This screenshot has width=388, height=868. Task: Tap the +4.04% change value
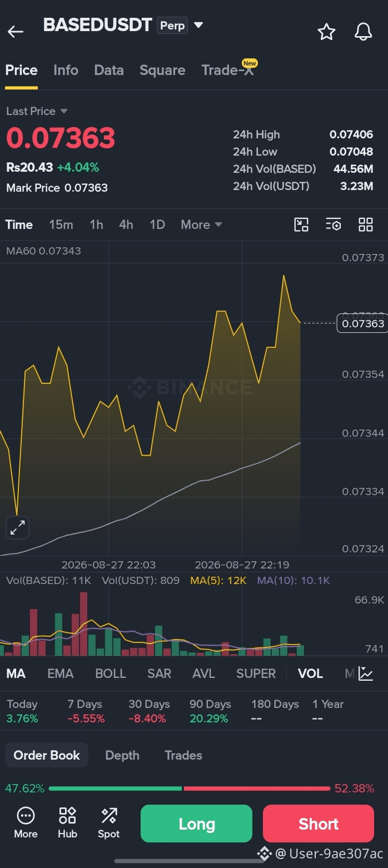[78, 167]
